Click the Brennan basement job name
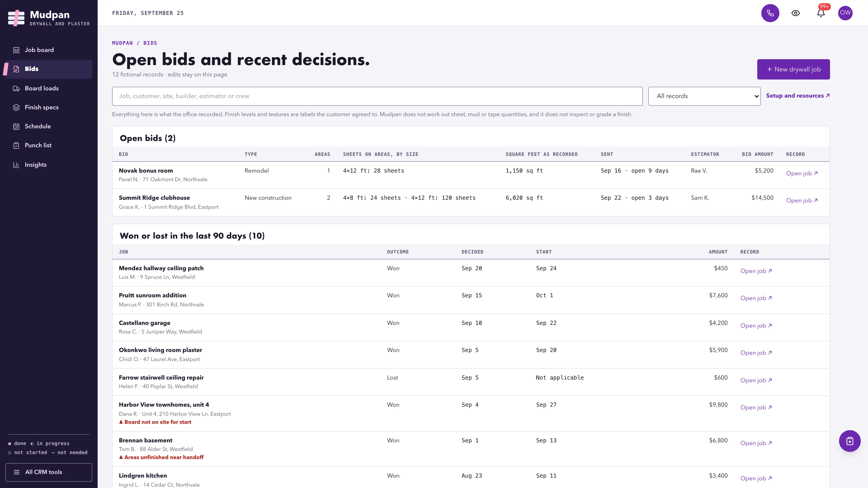The image size is (868, 488). tap(146, 440)
